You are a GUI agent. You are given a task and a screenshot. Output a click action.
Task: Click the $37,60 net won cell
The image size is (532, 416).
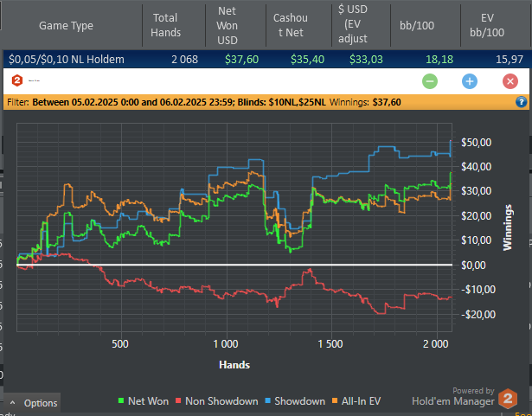click(241, 60)
